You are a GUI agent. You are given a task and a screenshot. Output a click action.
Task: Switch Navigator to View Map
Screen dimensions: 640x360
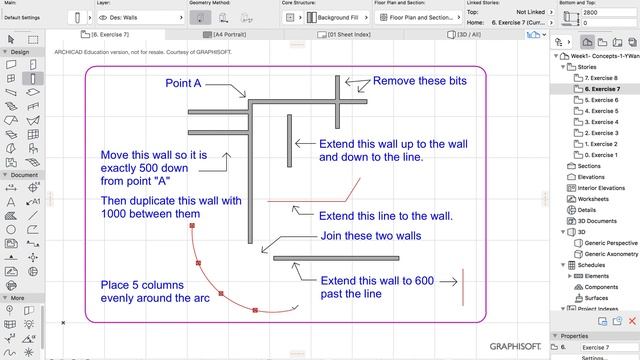click(602, 42)
